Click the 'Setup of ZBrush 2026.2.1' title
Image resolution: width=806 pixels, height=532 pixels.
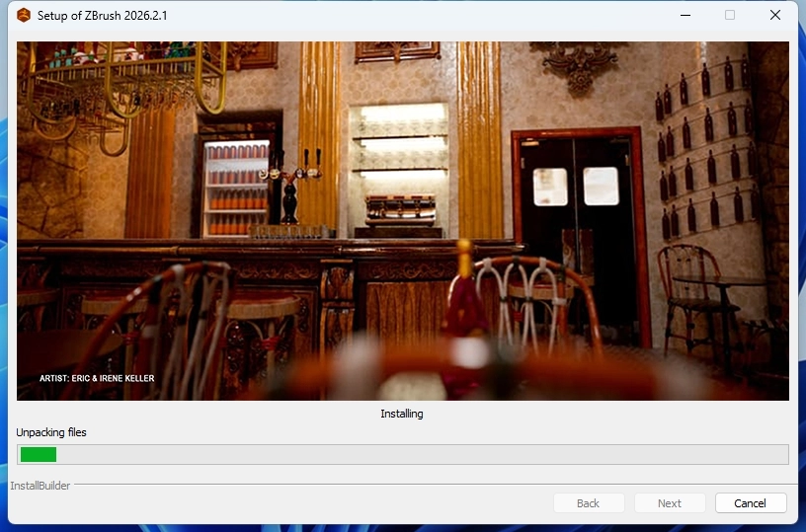103,16
